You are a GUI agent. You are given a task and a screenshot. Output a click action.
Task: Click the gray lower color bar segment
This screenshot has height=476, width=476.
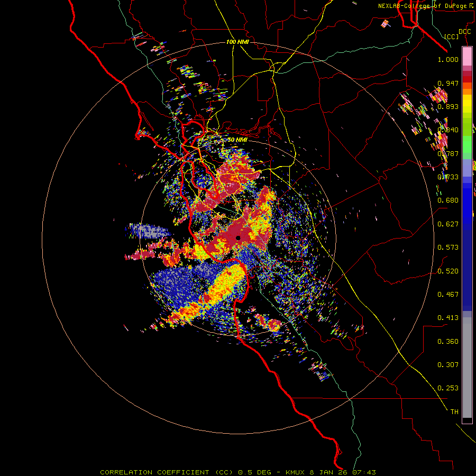(467, 368)
